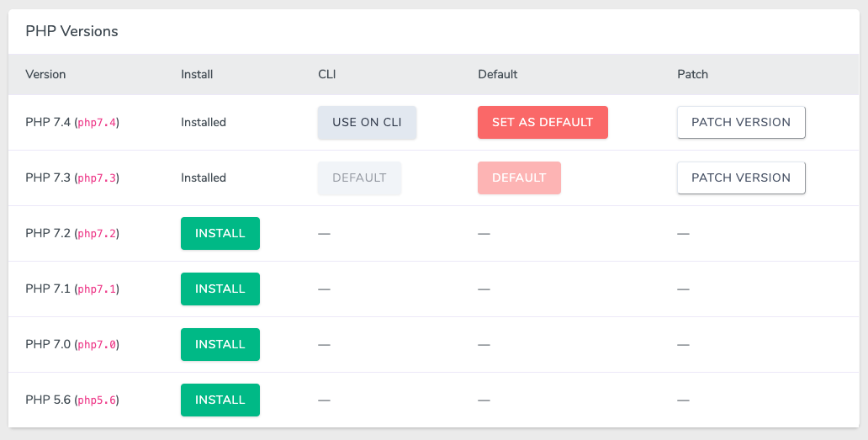Click disabled CLI Default button for PHP 7.3
Screen dimensions: 868x440
pos(359,178)
